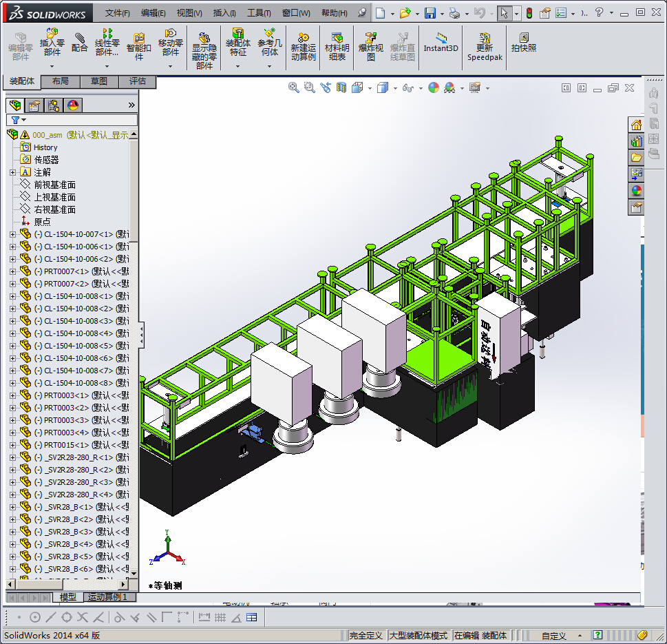This screenshot has width=667, height=644.
Task: Open Design Library icon in task pane
Action: (637, 141)
